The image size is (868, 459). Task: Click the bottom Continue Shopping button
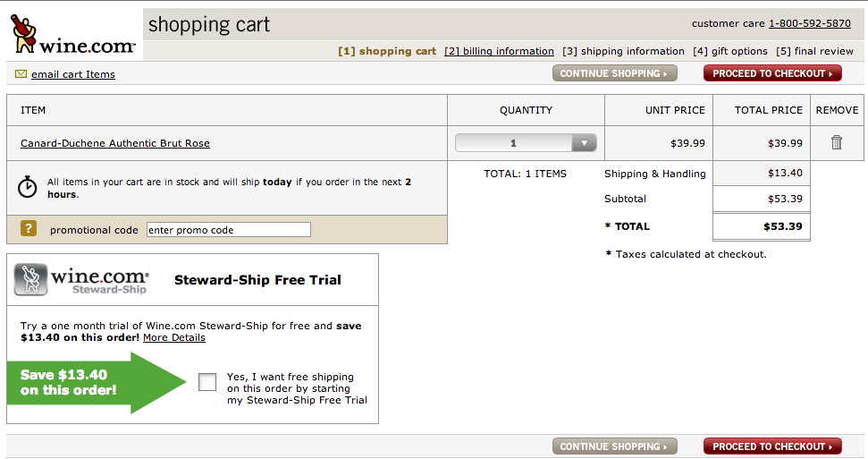(x=614, y=446)
